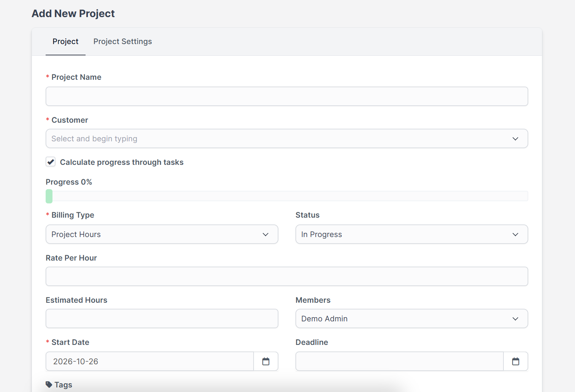Open the Members dropdown showing Demo Admin
Screen dimensions: 575x392
[412, 319]
